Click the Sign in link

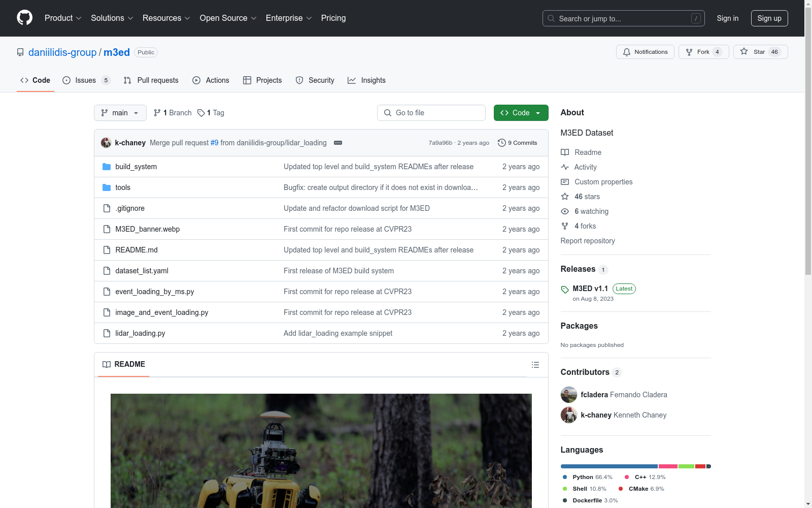click(x=727, y=18)
